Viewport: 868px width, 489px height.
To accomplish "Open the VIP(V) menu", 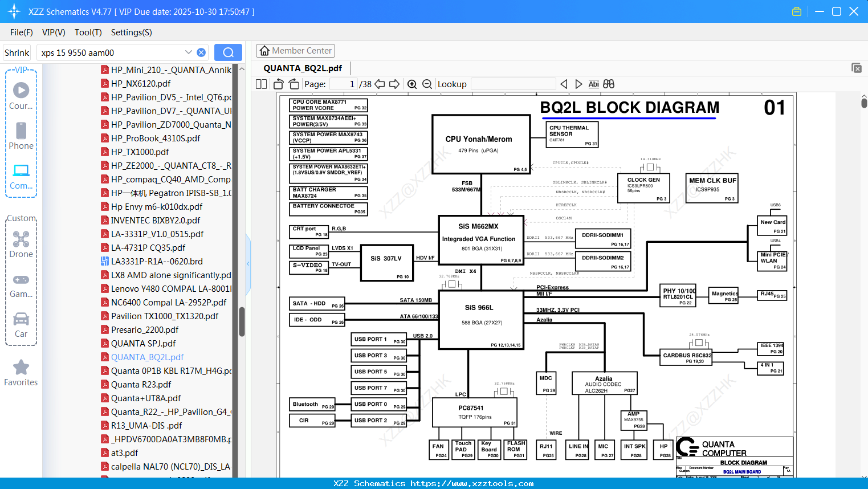I will click(x=54, y=32).
